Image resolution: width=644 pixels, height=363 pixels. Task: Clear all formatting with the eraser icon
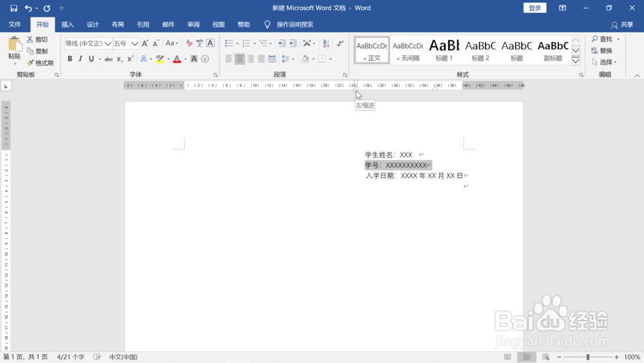189,43
